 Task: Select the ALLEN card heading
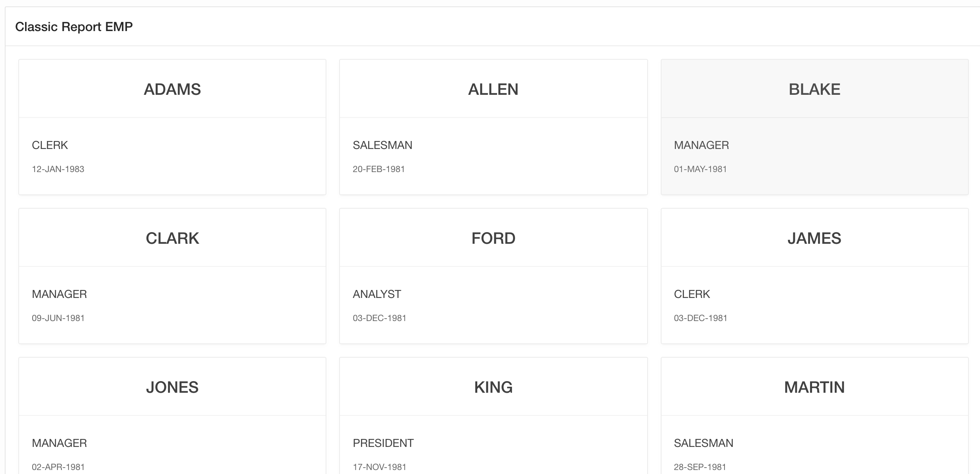click(x=493, y=89)
